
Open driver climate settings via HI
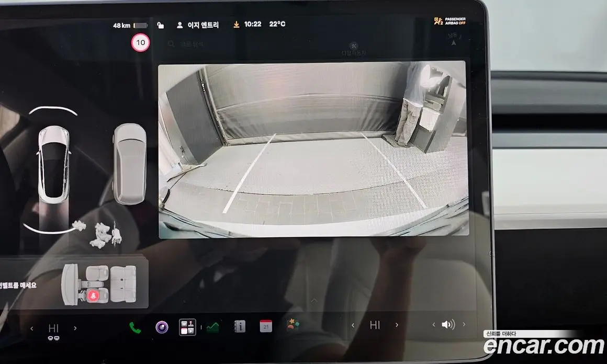[x=53, y=328]
